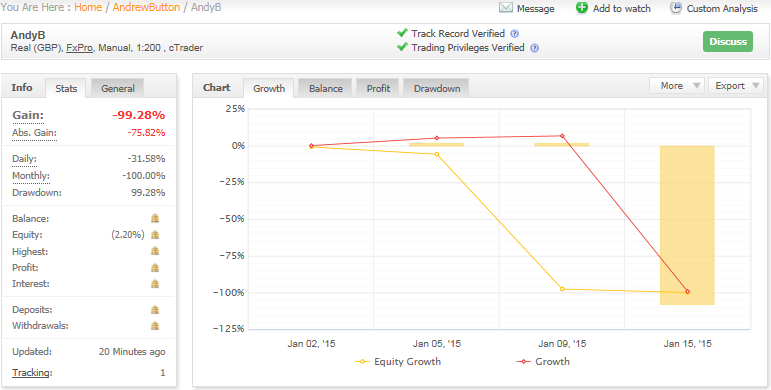Open the Custom Analysis icon
The image size is (771, 390).
(676, 8)
